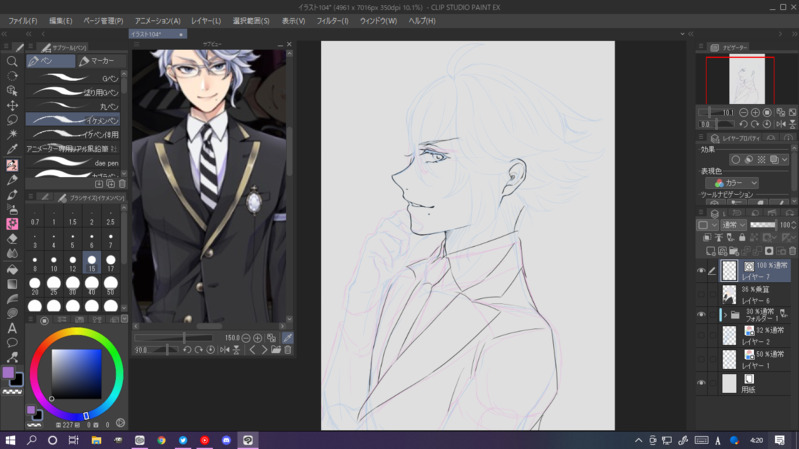Hide フォルダー 1 with its eye icon
799x449 pixels.
(701, 315)
